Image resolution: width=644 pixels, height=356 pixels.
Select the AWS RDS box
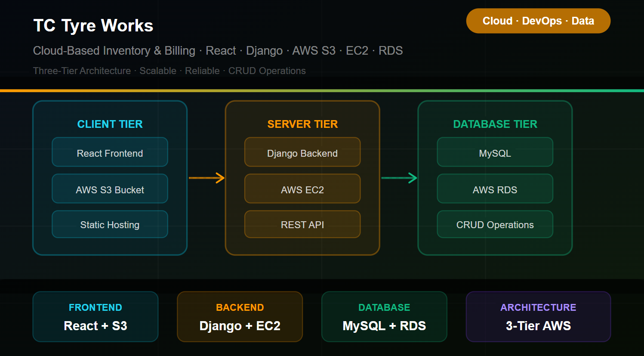coord(495,189)
